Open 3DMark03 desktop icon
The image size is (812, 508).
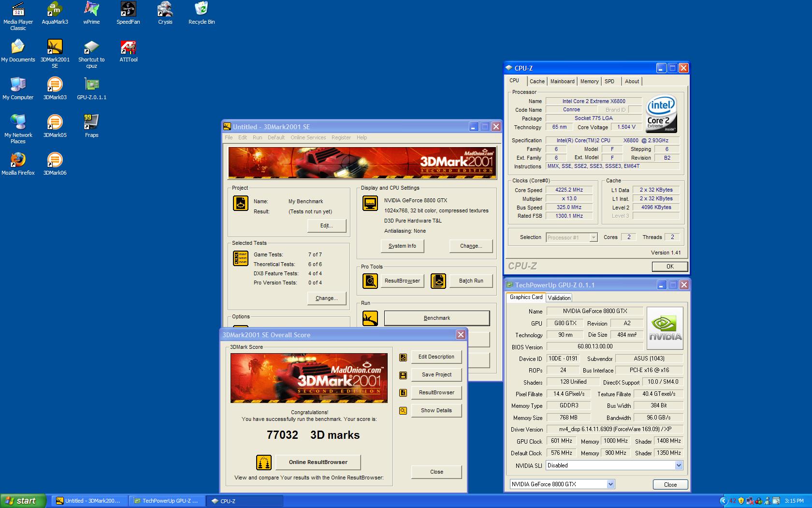55,89
